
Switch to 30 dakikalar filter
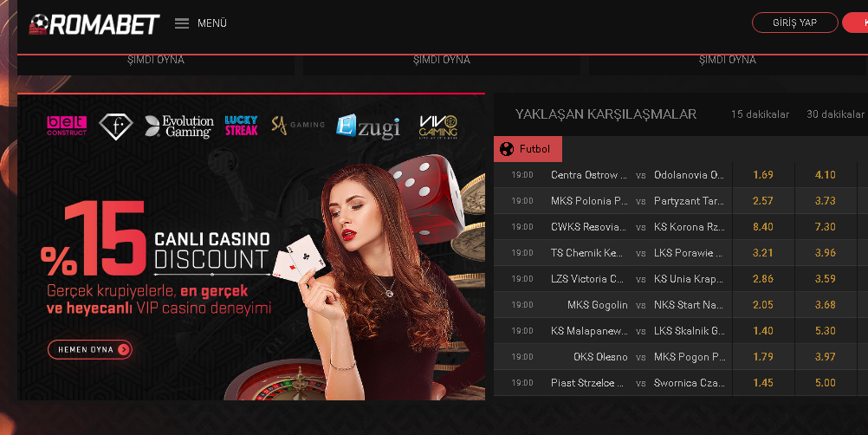pos(835,114)
